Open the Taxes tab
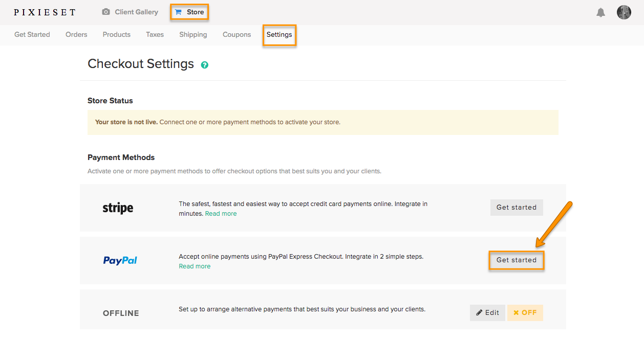The image size is (644, 341). [155, 35]
